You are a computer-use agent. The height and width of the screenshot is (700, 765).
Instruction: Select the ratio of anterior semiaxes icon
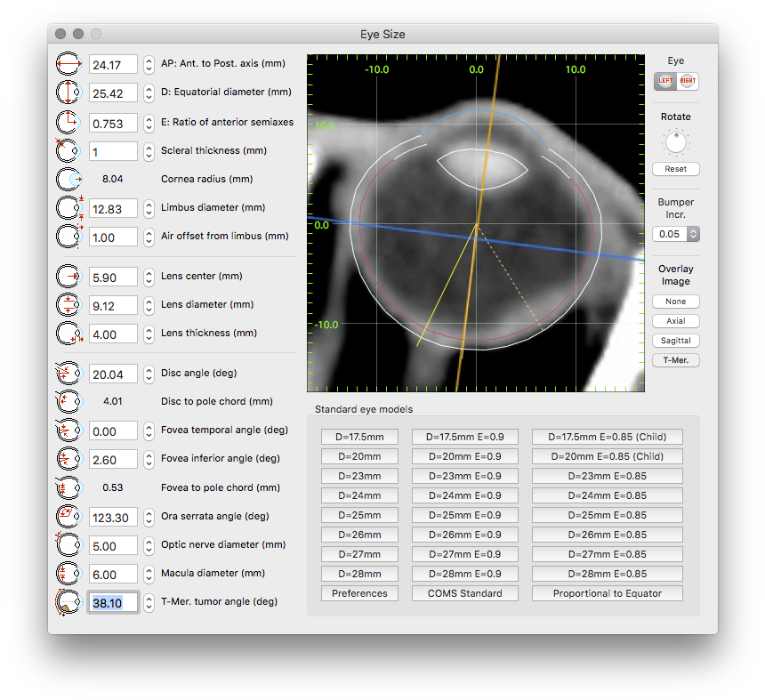click(x=68, y=122)
